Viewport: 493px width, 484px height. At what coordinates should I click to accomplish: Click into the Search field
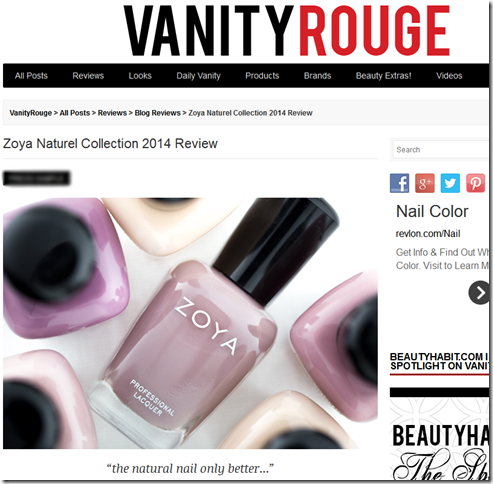(x=441, y=150)
